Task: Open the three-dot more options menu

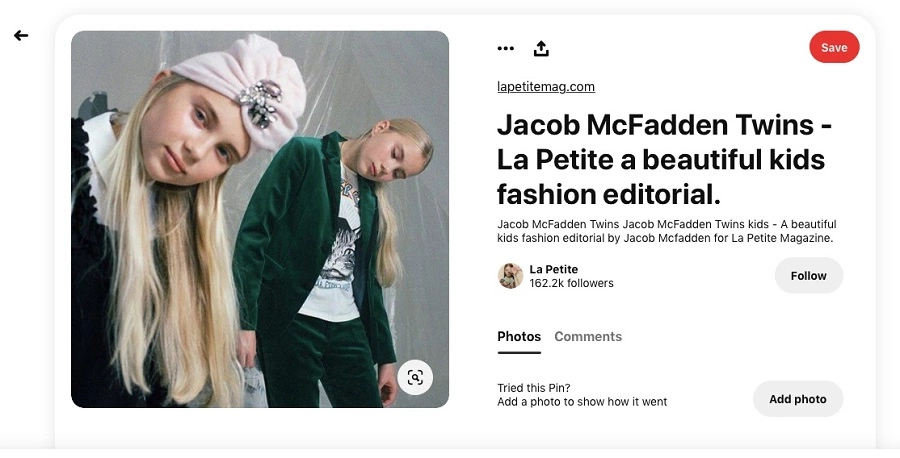Action: click(x=506, y=48)
